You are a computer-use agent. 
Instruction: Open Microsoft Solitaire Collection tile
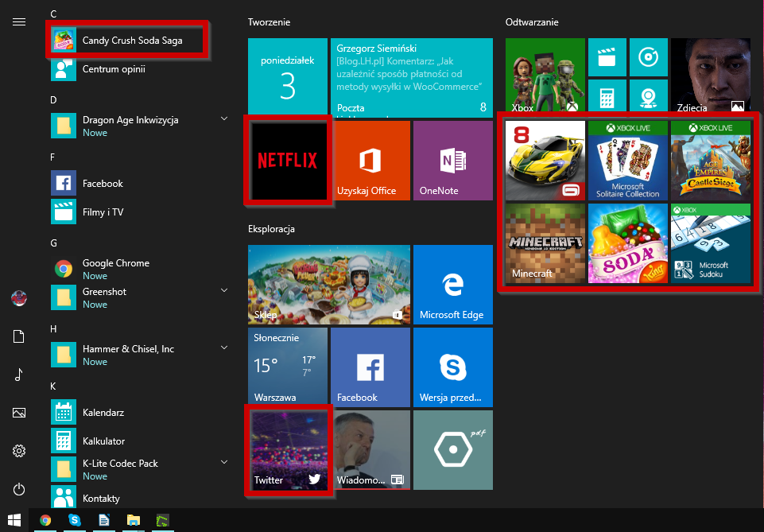coord(628,161)
